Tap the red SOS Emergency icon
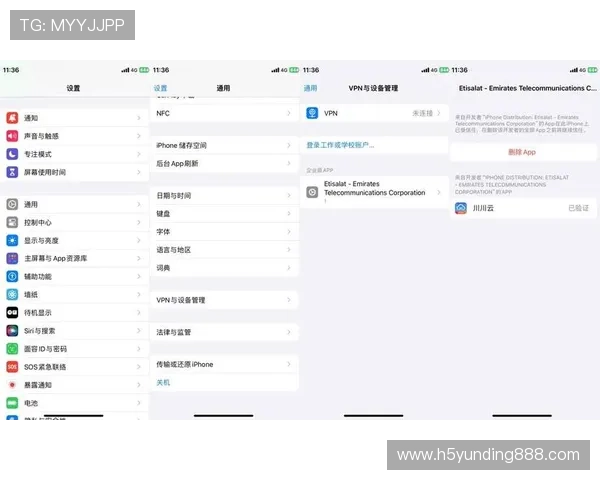Viewport: 600px width, 480px height. [x=12, y=367]
